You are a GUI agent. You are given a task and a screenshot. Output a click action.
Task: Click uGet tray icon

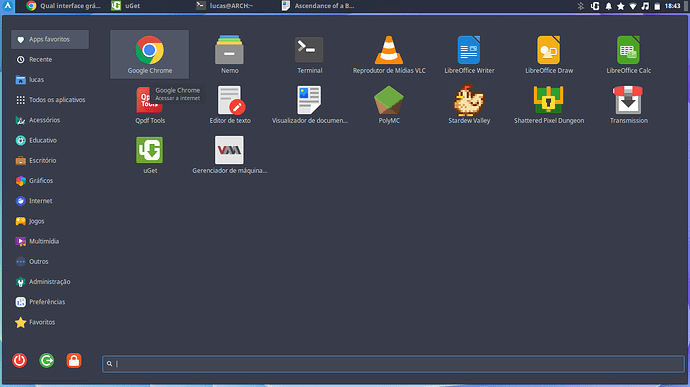[595, 6]
